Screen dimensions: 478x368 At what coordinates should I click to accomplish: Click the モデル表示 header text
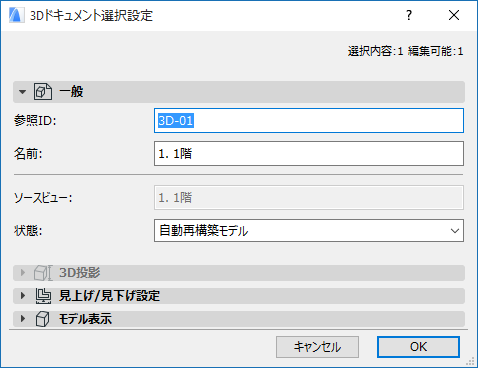coord(85,319)
